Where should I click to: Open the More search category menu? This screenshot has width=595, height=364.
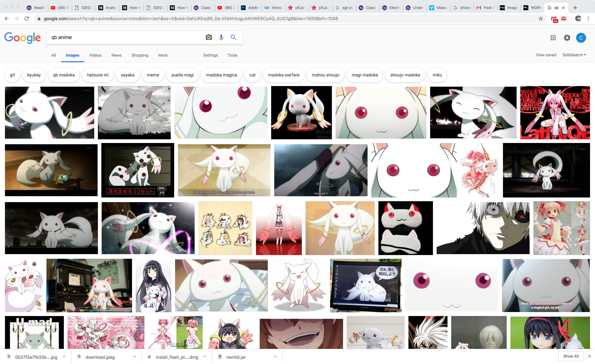[x=163, y=55]
